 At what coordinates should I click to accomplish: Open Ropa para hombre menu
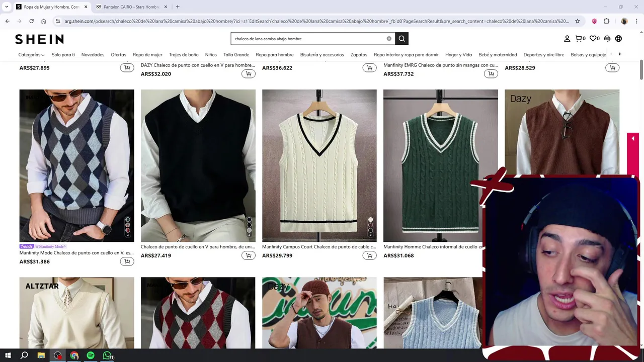(x=275, y=55)
